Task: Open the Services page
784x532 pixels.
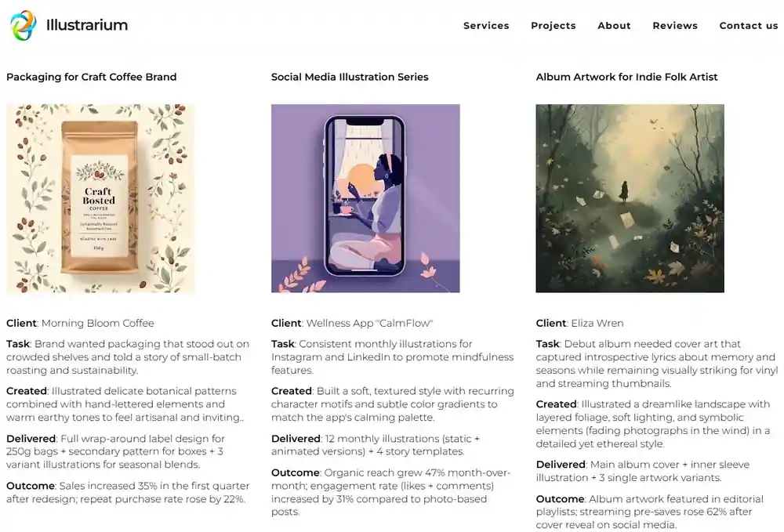Action: pyautogui.click(x=486, y=25)
